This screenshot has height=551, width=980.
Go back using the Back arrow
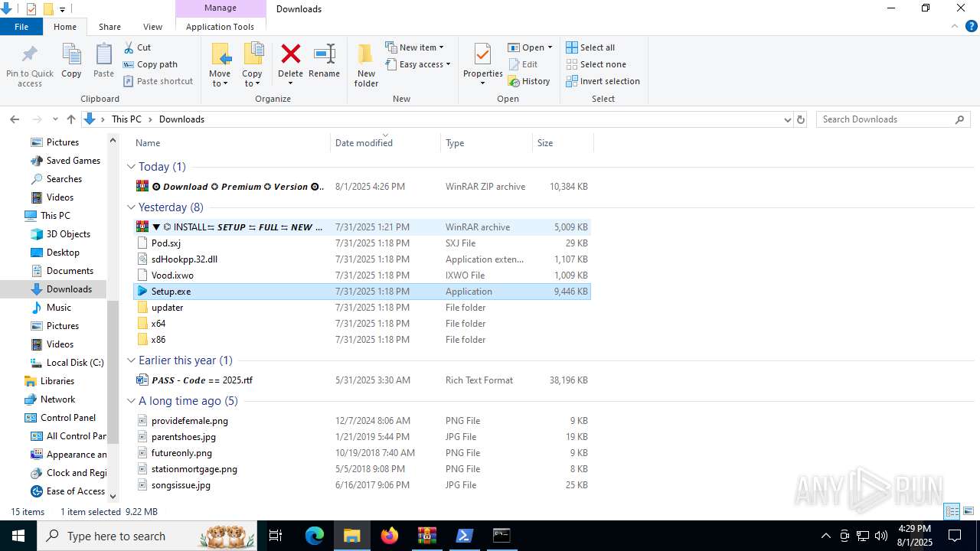click(x=15, y=119)
